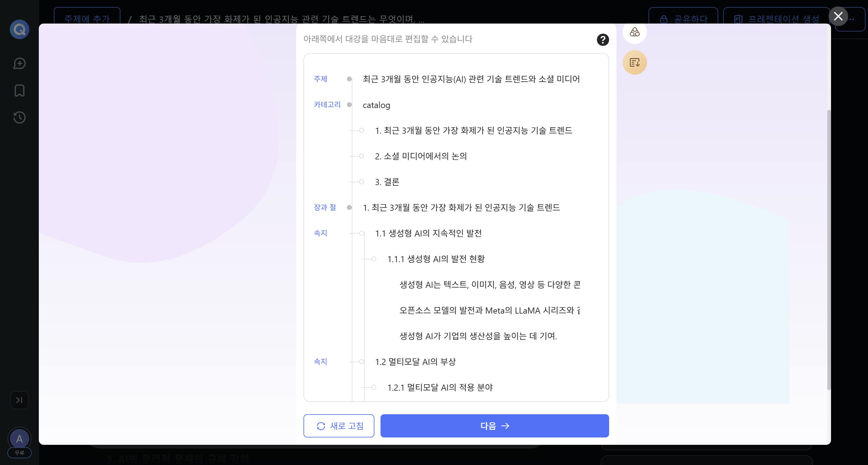Click the catalog category text field

tap(376, 105)
